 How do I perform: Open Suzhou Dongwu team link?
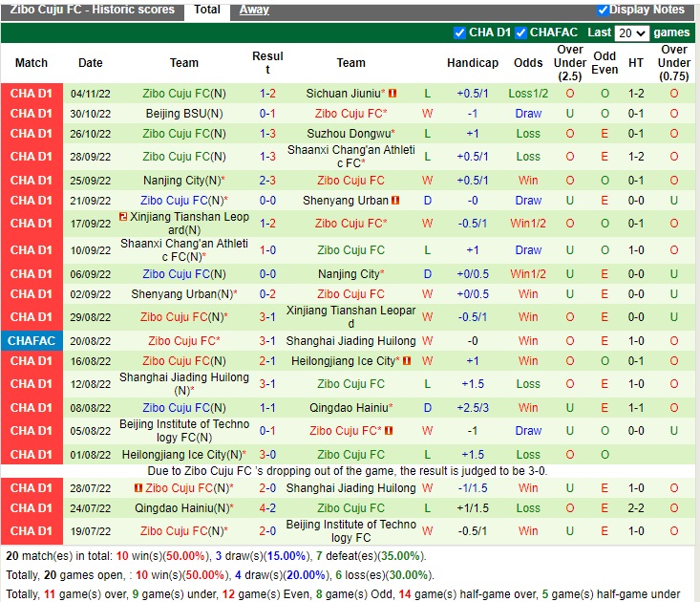click(349, 134)
